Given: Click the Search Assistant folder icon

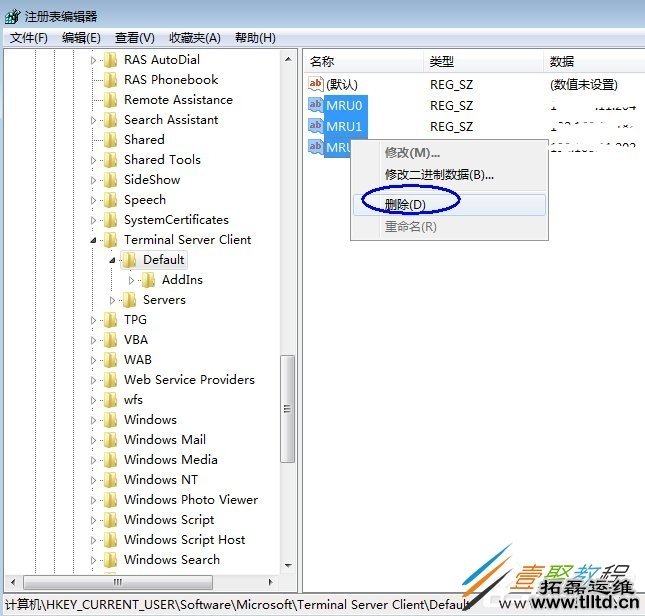Looking at the screenshot, I should click(110, 120).
